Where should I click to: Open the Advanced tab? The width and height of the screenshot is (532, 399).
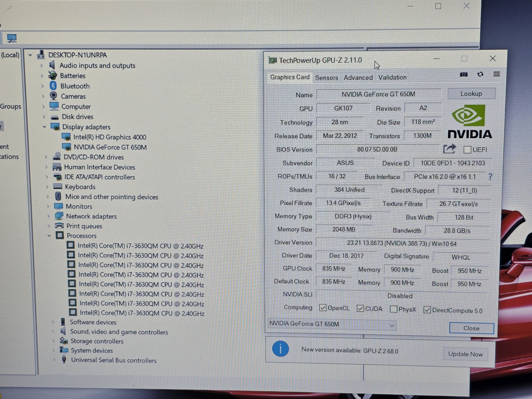point(358,78)
